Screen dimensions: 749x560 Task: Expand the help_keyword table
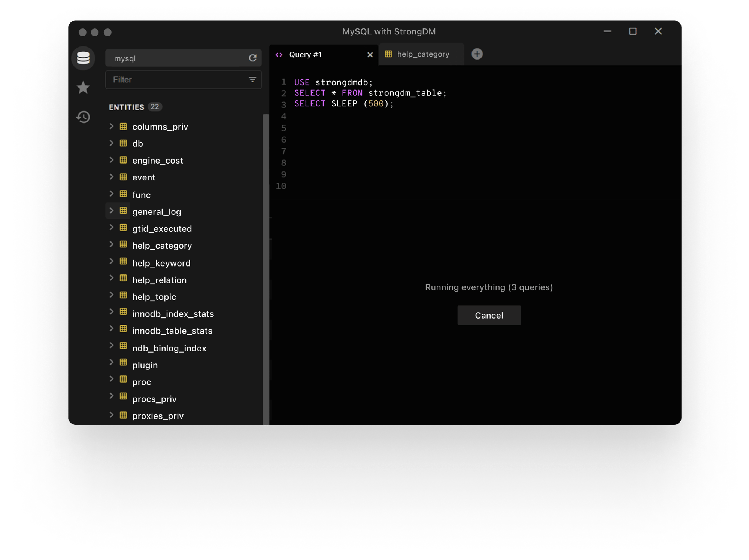pyautogui.click(x=111, y=261)
